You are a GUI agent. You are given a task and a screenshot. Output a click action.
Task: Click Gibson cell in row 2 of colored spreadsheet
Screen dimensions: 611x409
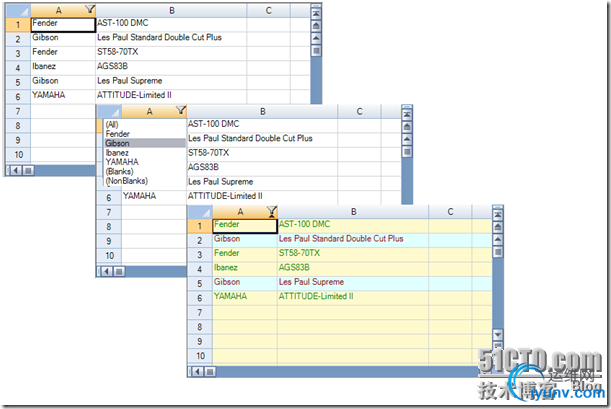[x=245, y=240]
